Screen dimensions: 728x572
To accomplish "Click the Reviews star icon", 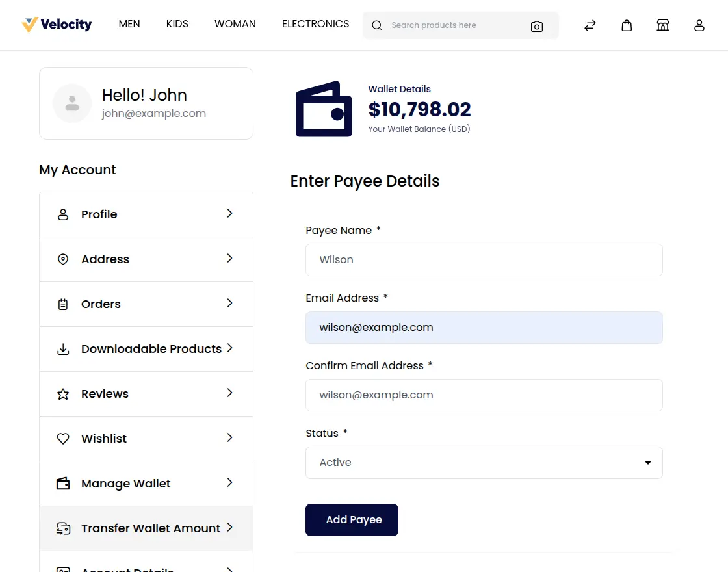I will pos(63,394).
